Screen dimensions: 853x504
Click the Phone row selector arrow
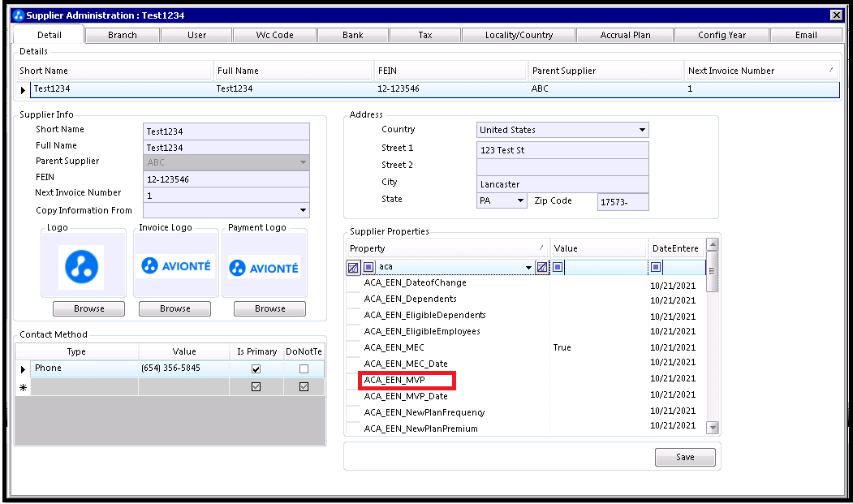(x=23, y=369)
